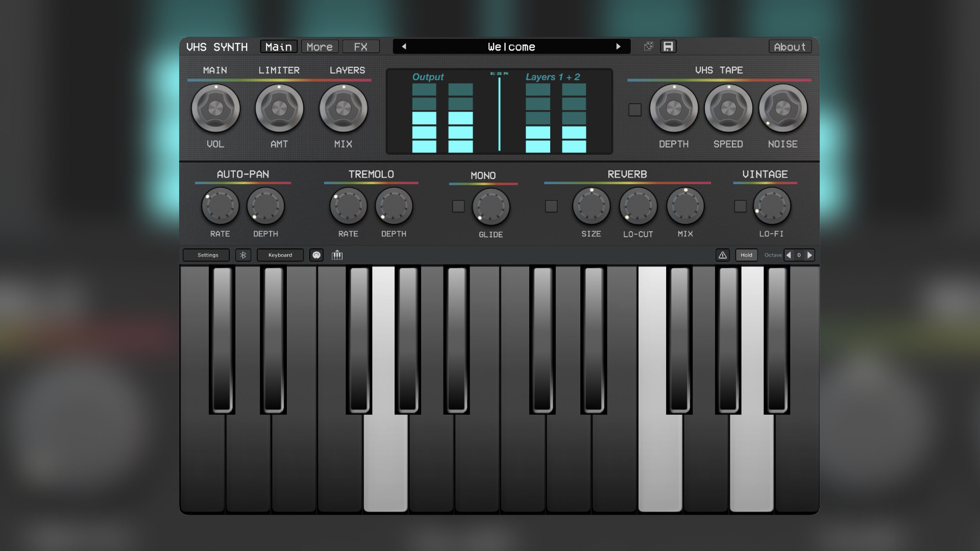Increase the Octave using the right stepper arrow
Screen dimensions: 980x551
click(810, 255)
